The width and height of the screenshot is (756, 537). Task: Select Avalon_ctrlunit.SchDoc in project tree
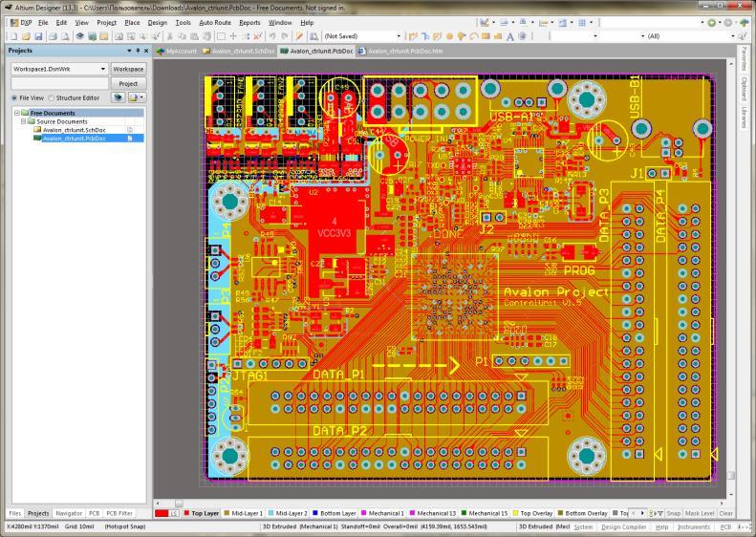coord(75,130)
